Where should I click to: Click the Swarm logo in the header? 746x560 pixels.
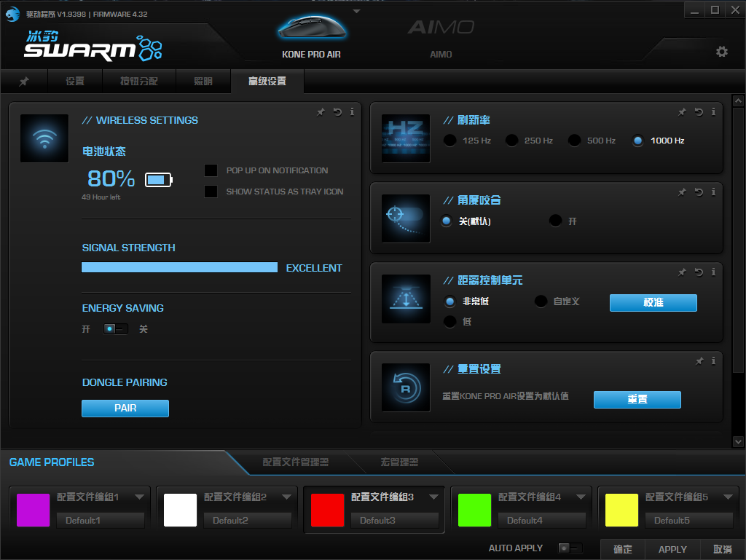coord(93,46)
